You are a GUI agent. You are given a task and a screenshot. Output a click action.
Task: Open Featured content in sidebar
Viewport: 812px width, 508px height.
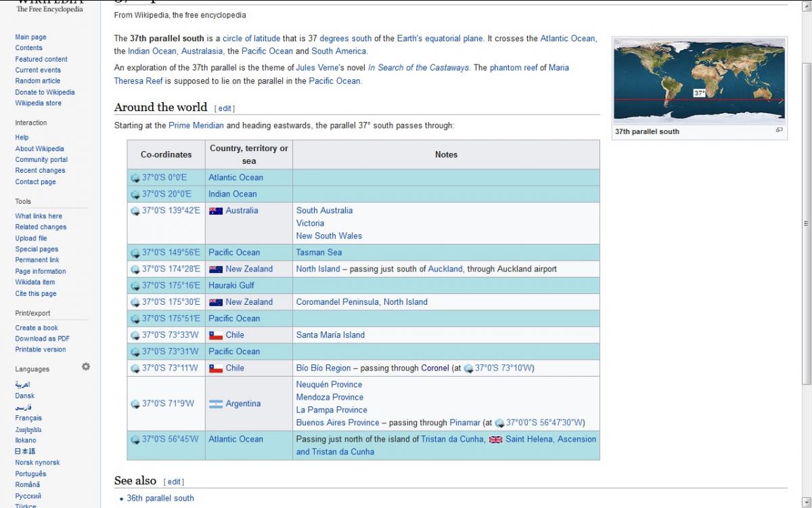41,59
